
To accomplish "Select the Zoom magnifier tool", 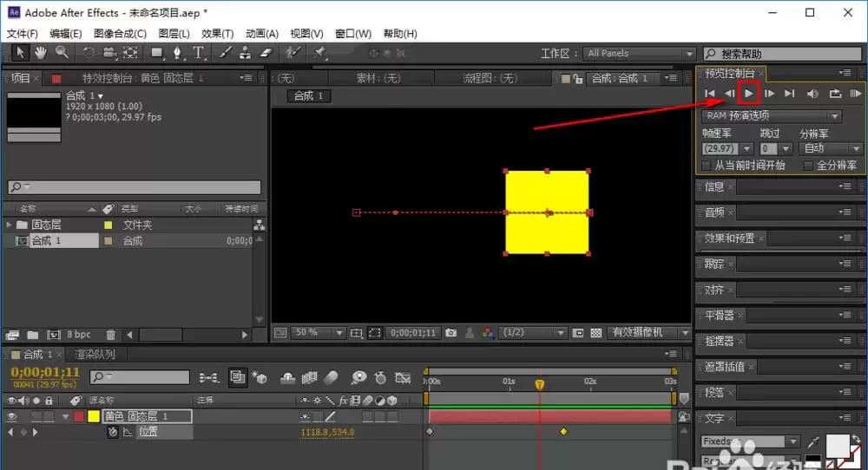I will coord(62,53).
